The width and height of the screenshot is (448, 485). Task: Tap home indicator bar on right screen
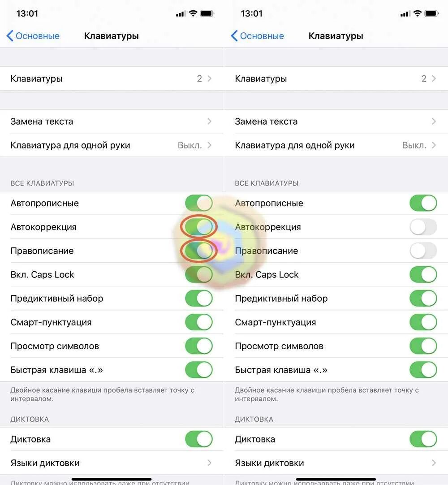[x=336, y=479]
